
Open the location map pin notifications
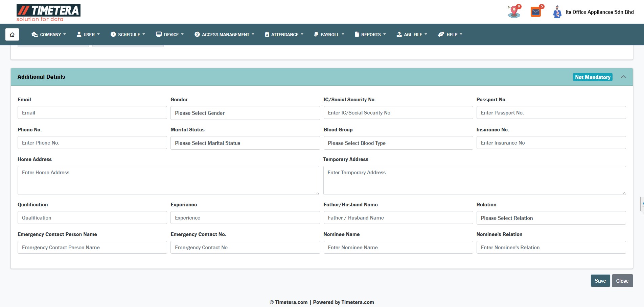pyautogui.click(x=514, y=12)
